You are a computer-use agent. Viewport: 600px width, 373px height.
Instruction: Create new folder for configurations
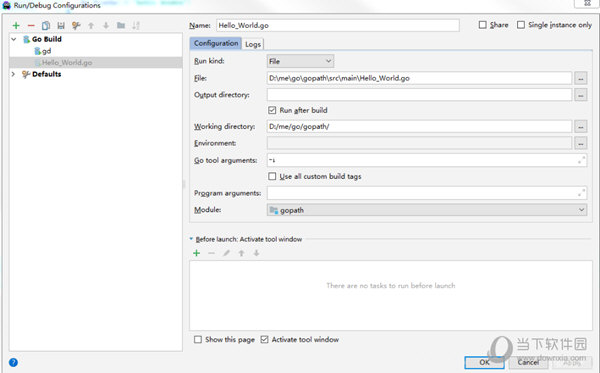[x=121, y=26]
